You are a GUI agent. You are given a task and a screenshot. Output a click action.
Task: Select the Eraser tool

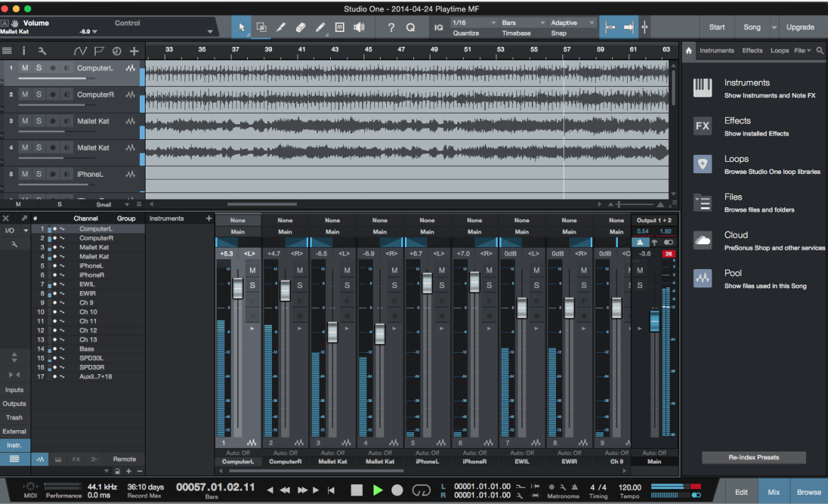click(300, 28)
